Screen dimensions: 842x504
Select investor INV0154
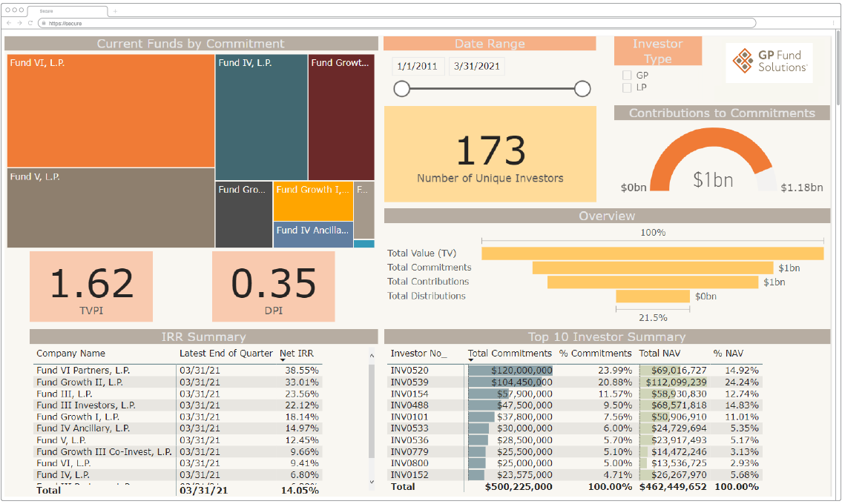tap(410, 394)
